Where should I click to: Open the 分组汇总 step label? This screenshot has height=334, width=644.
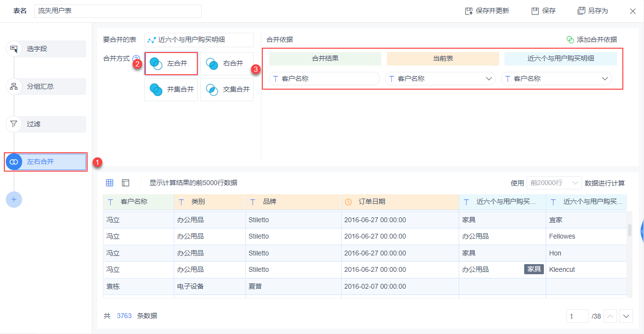[x=40, y=86]
